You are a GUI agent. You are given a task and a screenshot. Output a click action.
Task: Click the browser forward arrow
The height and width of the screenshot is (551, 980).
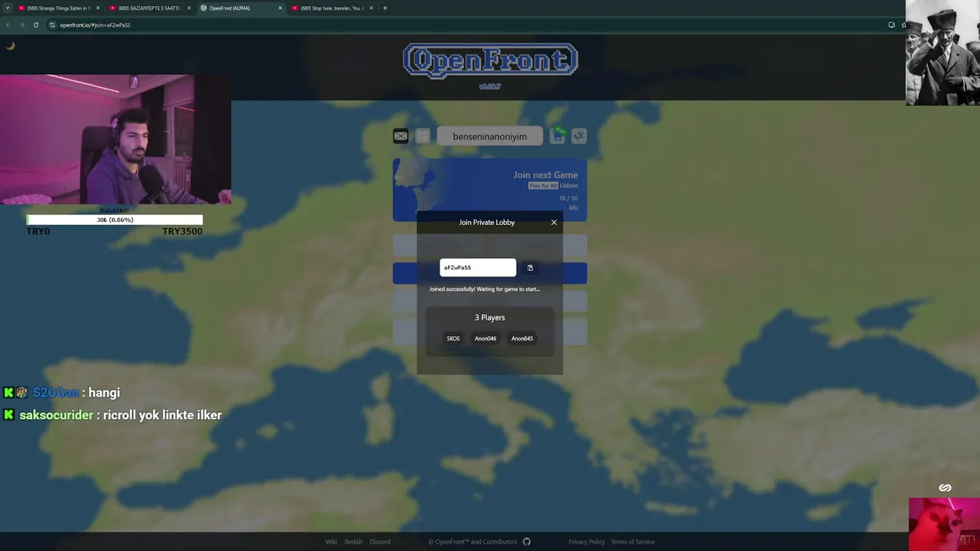(22, 24)
